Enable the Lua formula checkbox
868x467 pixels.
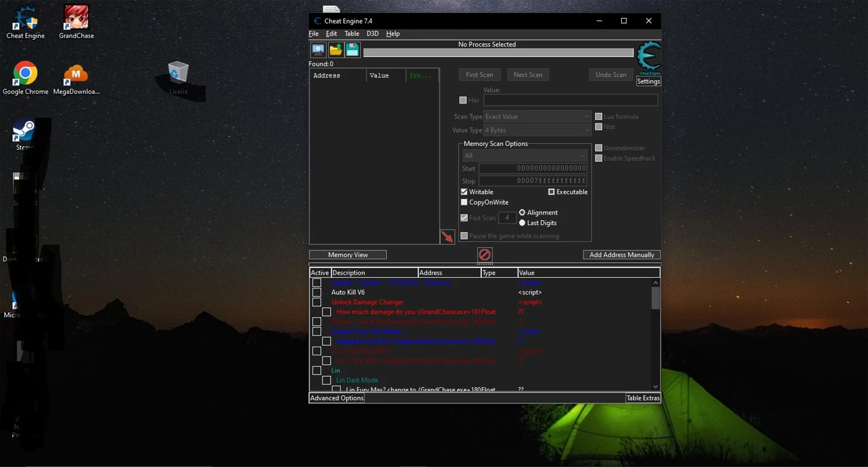pyautogui.click(x=598, y=116)
